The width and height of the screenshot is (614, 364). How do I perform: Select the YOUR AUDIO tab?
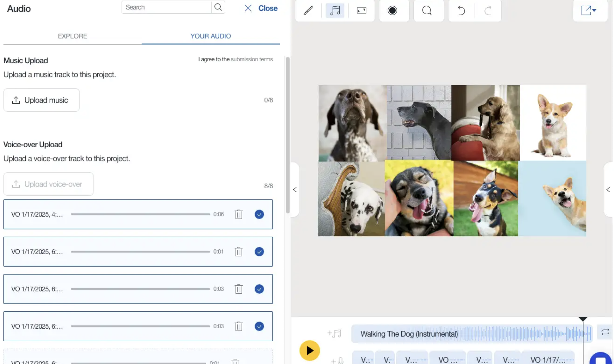point(211,36)
